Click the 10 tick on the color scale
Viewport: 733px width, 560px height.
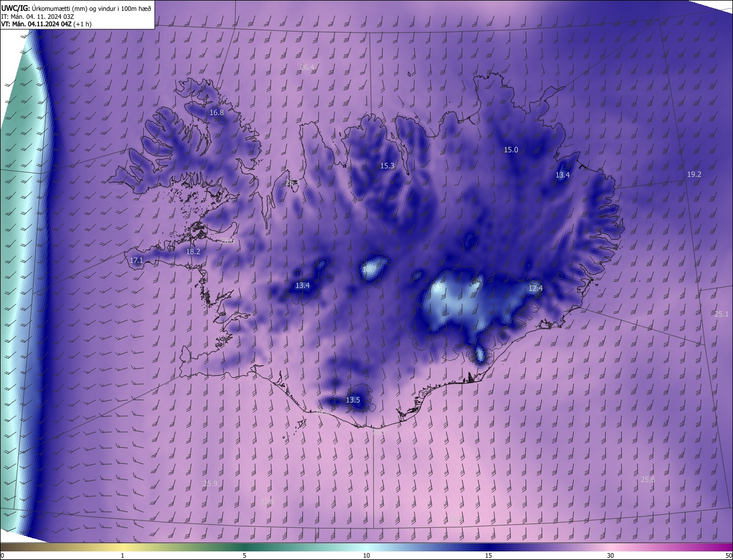coord(366,556)
